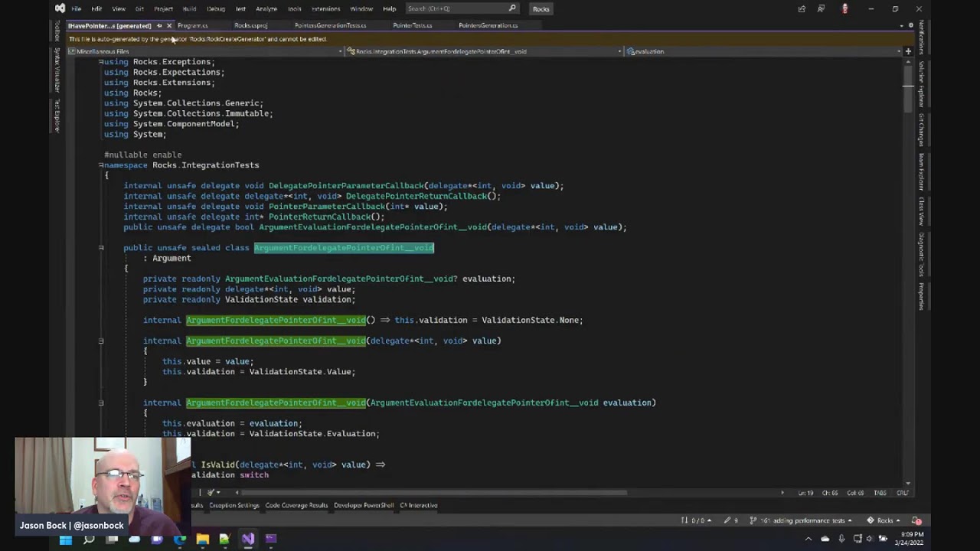Switch to the PointerTests.cs tab

pyautogui.click(x=412, y=25)
